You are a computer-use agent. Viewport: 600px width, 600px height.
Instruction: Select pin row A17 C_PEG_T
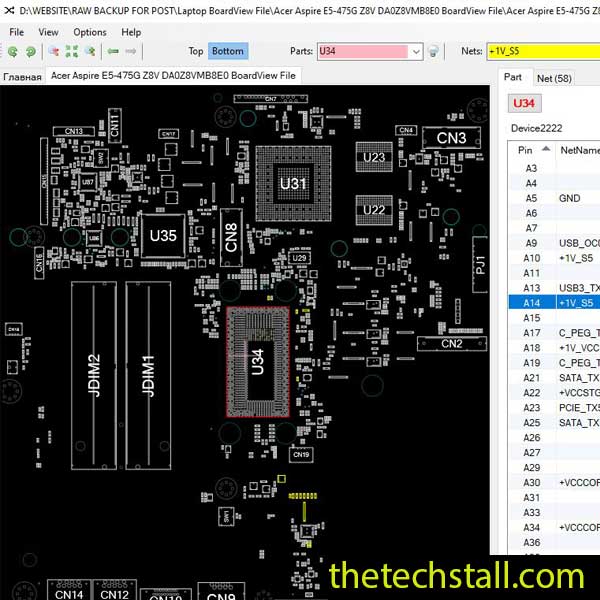554,333
